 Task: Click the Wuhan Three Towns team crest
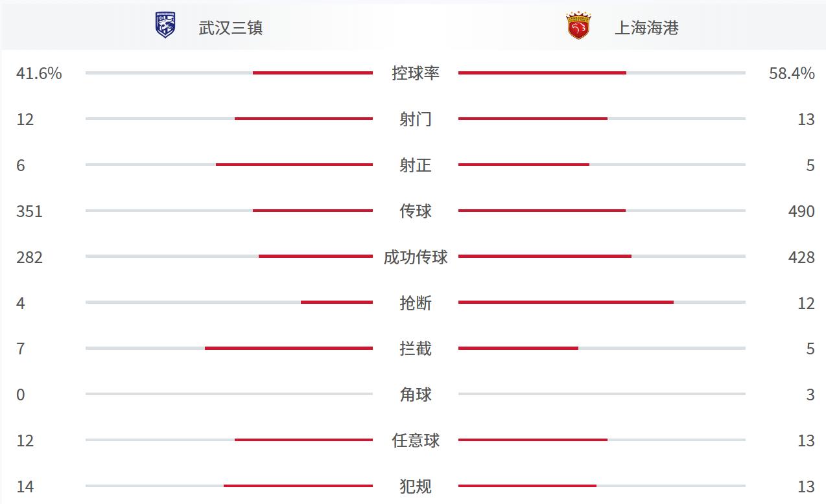[165, 26]
